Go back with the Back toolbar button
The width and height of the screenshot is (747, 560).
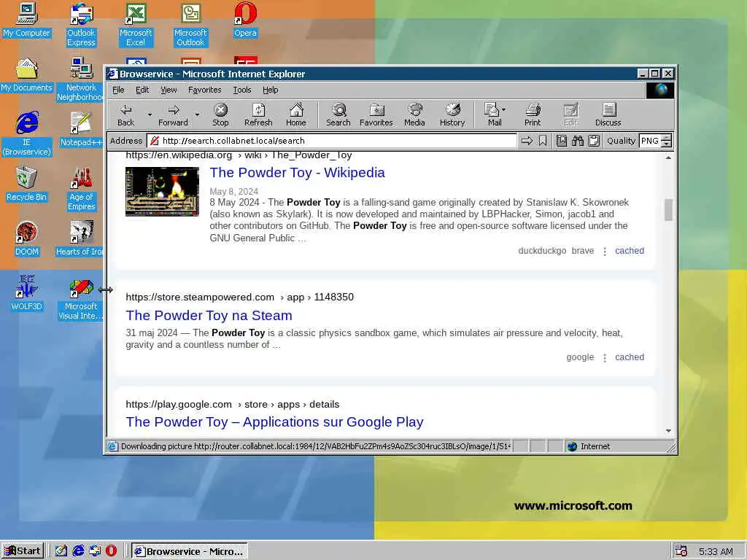click(125, 114)
